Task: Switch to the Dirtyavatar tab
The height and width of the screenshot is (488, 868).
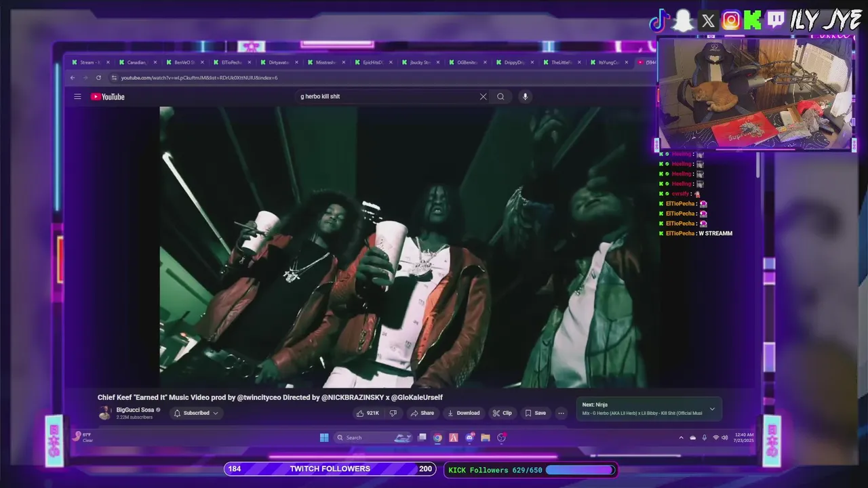Action: [279, 62]
